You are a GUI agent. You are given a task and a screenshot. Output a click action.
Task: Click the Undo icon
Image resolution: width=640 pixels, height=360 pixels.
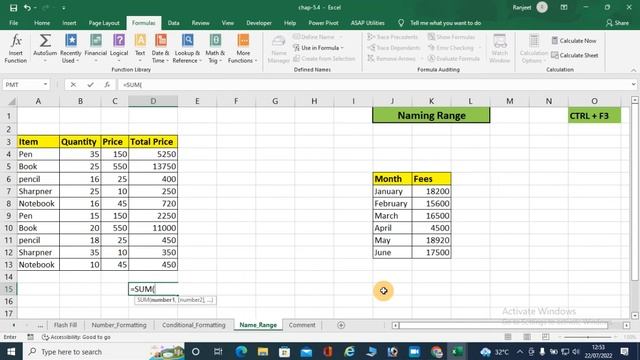27,7
